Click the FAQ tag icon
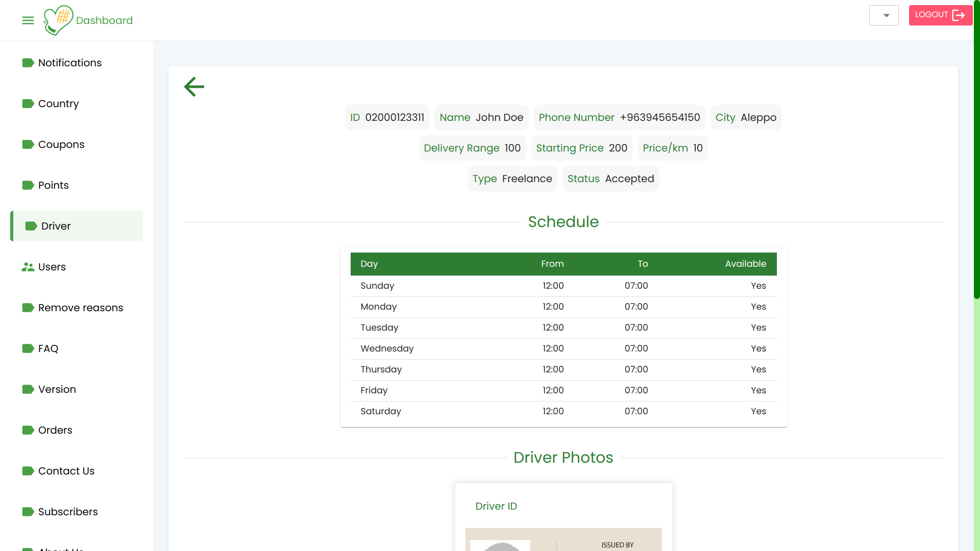Viewport: 980px width, 551px height. click(x=28, y=348)
